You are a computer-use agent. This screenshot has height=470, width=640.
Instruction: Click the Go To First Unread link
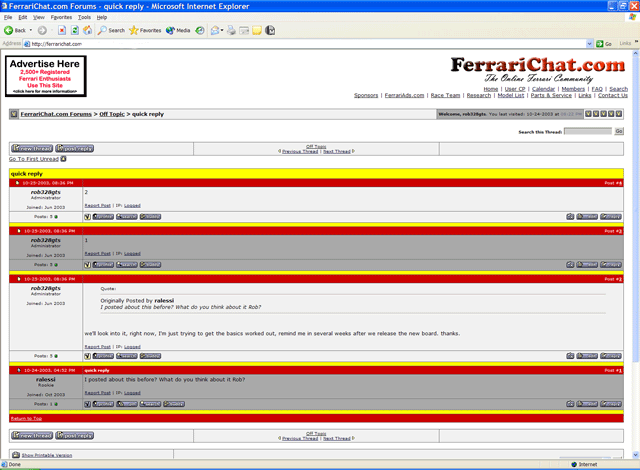34,159
